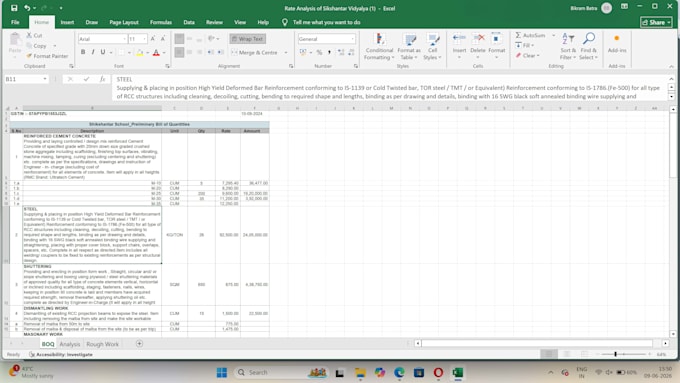This screenshot has width=680, height=383.
Task: Open the Rough Work sheet tab
Action: pyautogui.click(x=103, y=344)
